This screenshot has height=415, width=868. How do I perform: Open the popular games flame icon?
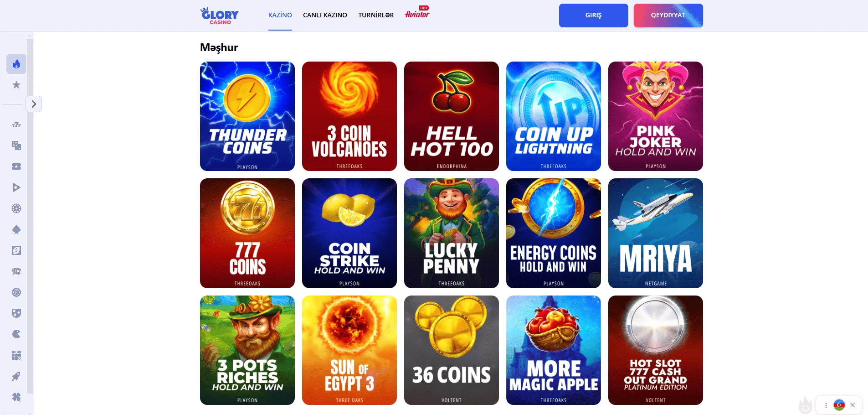[16, 64]
